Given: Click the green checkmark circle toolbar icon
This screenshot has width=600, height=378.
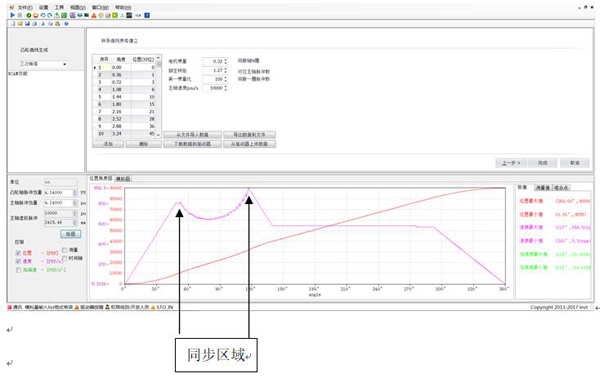Looking at the screenshot, I should tap(29, 15).
